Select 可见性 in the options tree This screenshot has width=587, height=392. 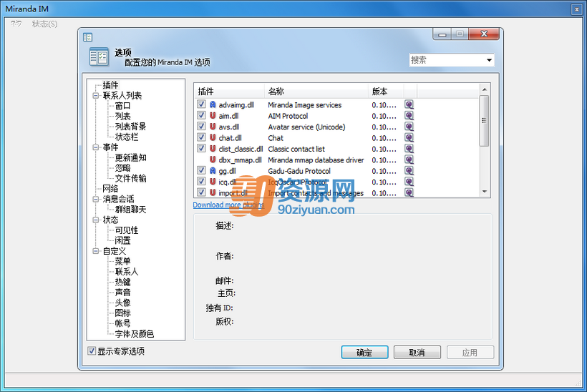point(127,230)
